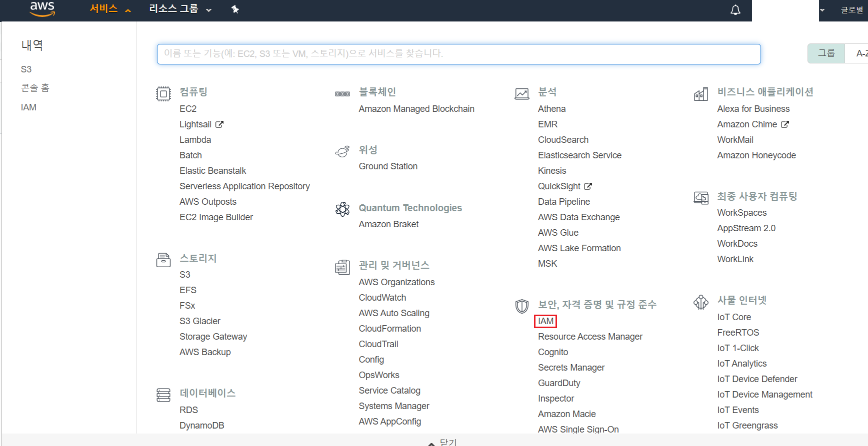The image size is (868, 446).
Task: Click the 관리 및 거버넌스 clipboard icon
Action: 342,267
